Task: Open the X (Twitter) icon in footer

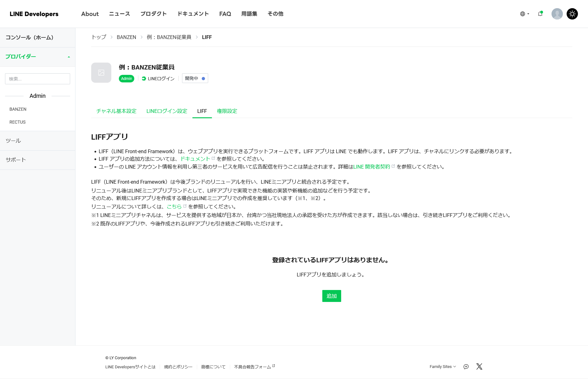Action: [479, 366]
